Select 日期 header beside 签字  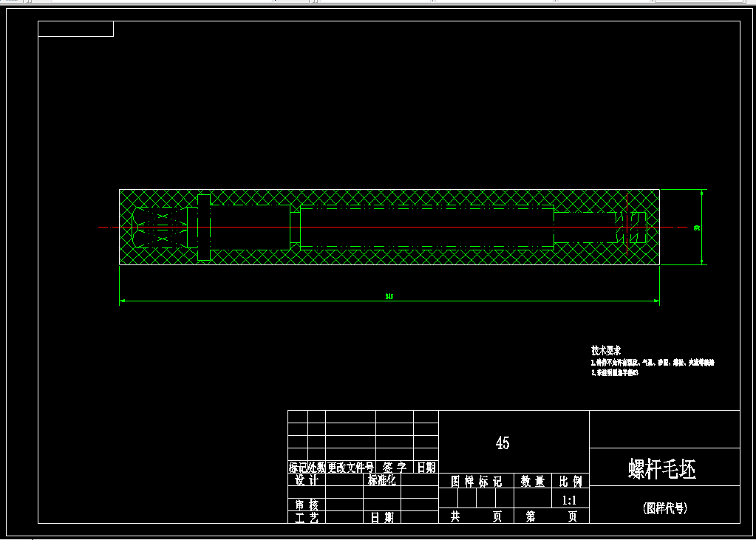pyautogui.click(x=426, y=467)
